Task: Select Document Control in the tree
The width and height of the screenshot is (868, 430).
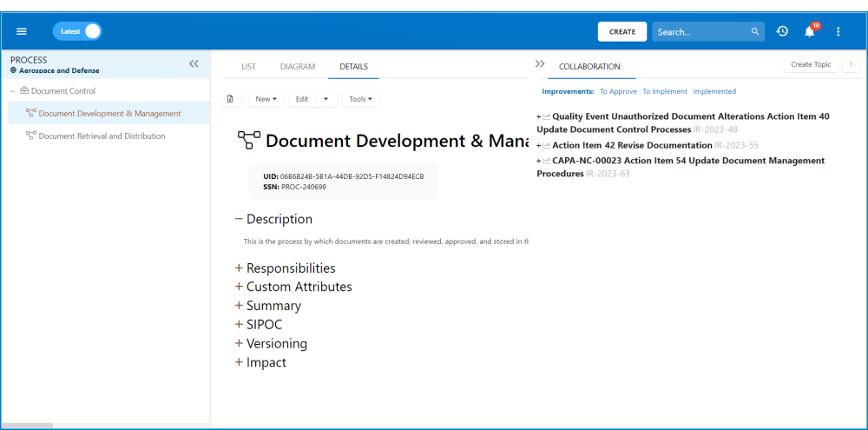Action: 63,91
